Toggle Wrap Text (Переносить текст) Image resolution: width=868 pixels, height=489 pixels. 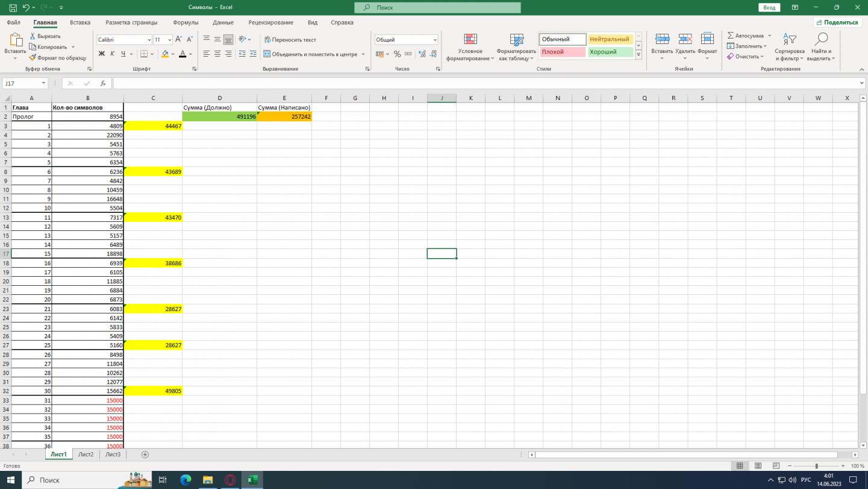pyautogui.click(x=290, y=40)
